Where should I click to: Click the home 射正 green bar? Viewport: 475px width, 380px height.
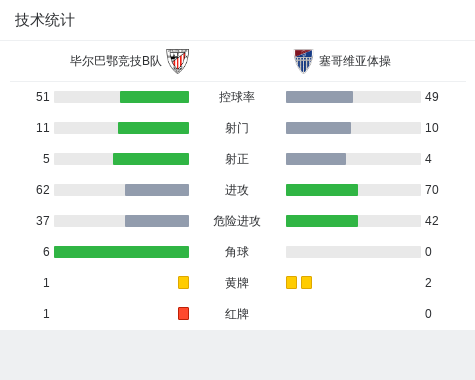(x=151, y=159)
